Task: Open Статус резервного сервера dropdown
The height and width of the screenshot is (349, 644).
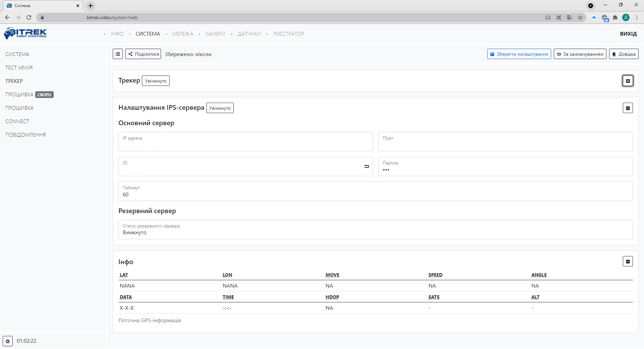Action: 375,230
